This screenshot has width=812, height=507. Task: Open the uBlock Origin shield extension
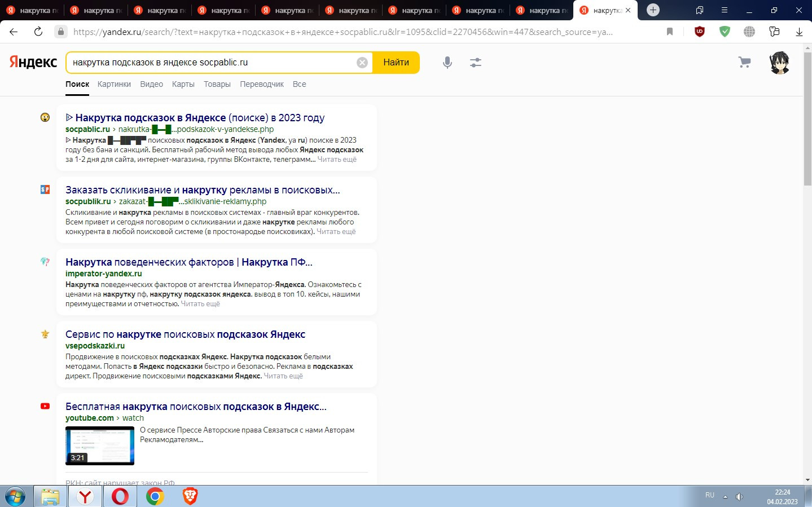point(700,32)
